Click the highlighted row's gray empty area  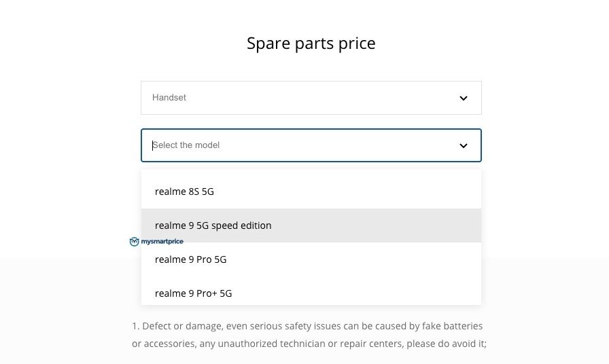point(376,225)
